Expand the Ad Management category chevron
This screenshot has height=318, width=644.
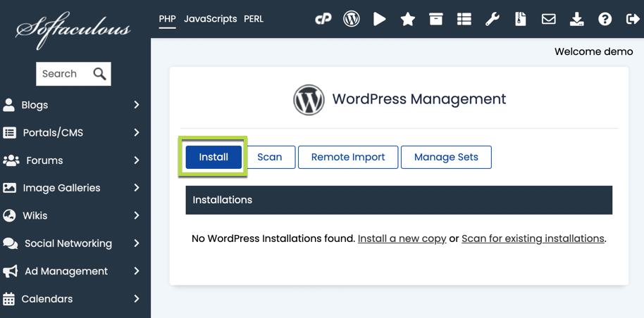(x=137, y=271)
